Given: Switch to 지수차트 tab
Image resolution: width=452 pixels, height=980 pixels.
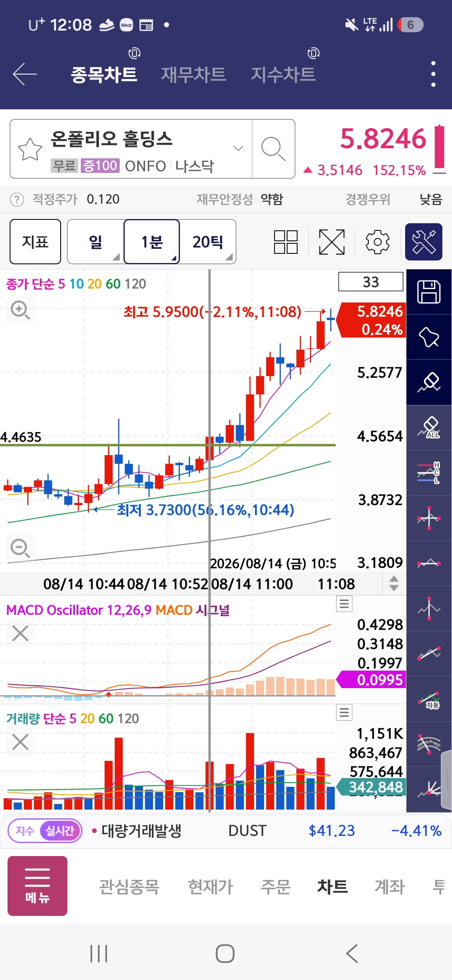Looking at the screenshot, I should click(283, 75).
